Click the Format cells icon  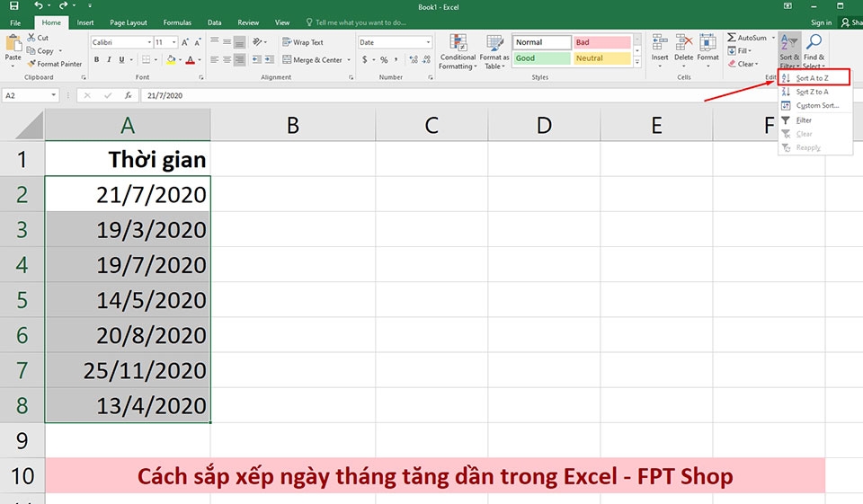[x=707, y=43]
